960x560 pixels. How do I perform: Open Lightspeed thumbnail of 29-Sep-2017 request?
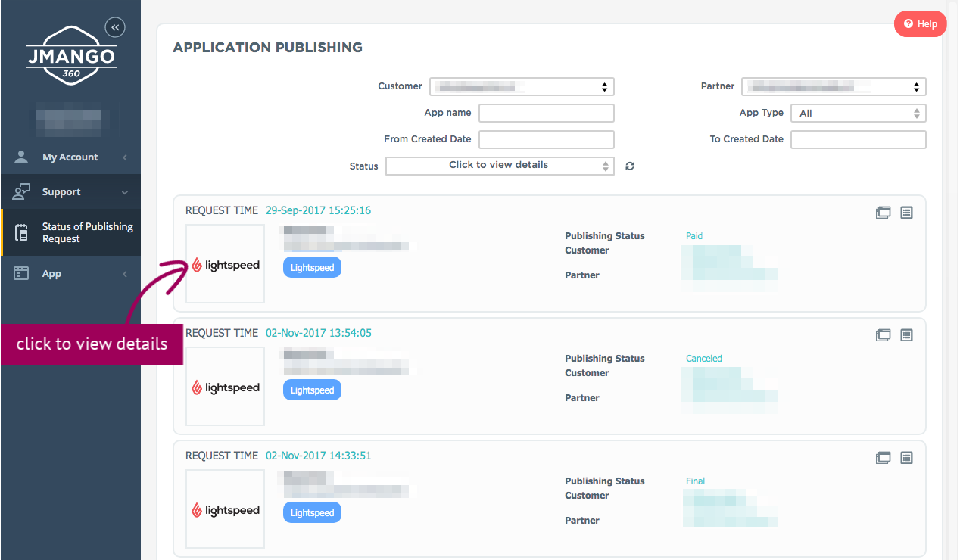click(225, 264)
